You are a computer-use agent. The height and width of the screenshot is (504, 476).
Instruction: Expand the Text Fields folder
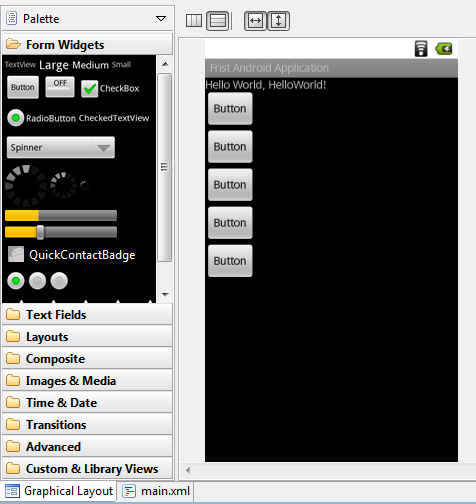[x=87, y=315]
